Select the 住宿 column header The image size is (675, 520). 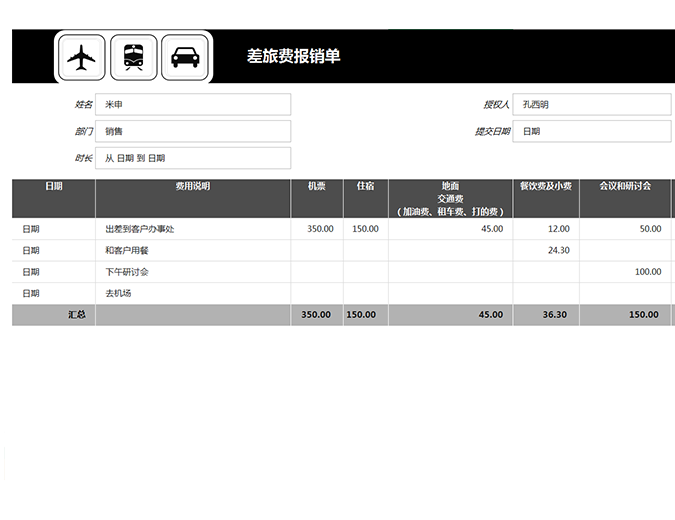click(365, 198)
